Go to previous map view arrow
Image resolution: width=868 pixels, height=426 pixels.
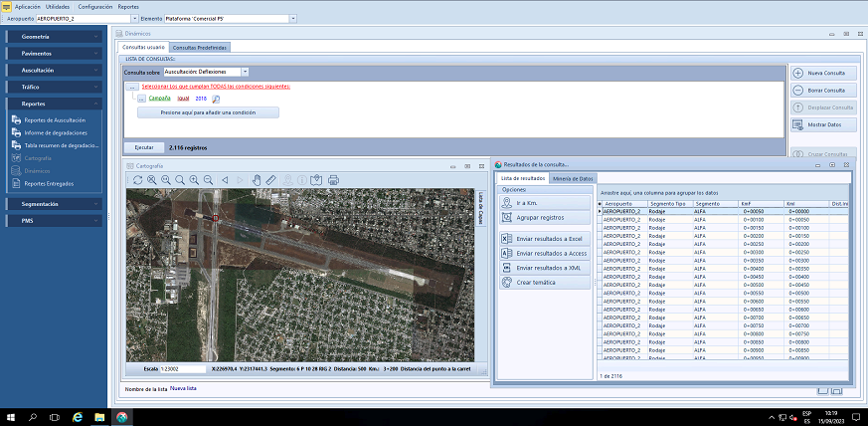point(225,180)
